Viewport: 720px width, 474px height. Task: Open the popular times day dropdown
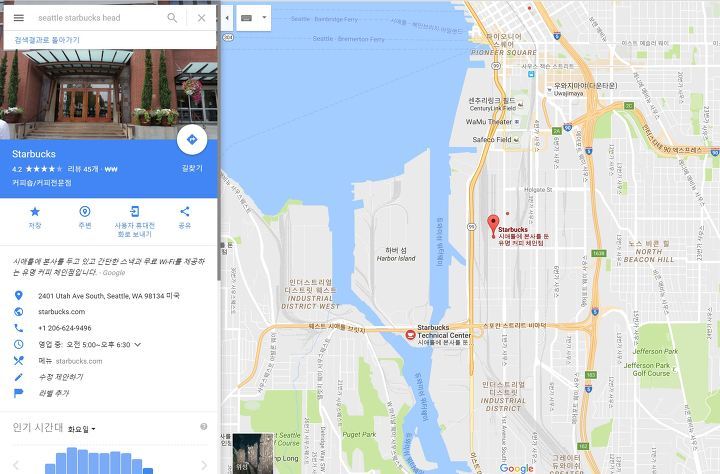coord(82,429)
